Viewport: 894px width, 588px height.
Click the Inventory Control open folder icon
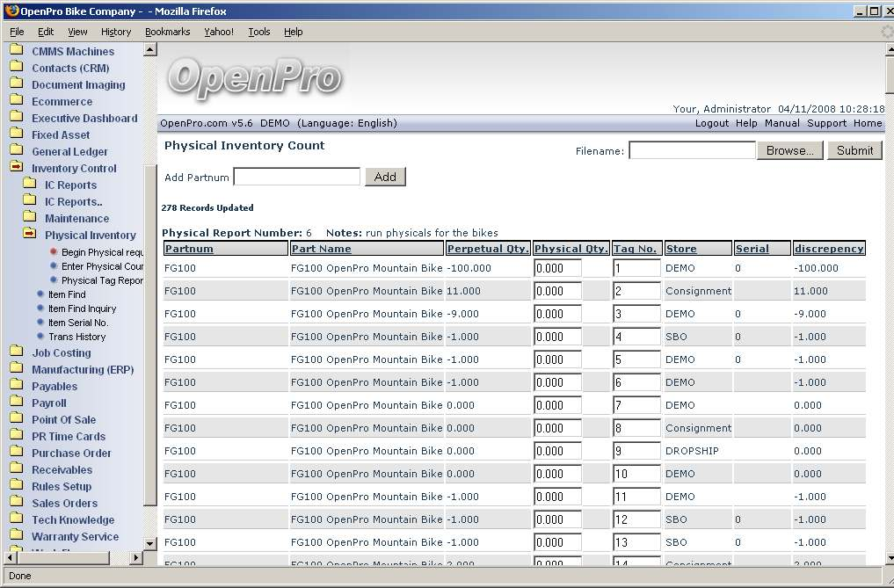point(16,168)
